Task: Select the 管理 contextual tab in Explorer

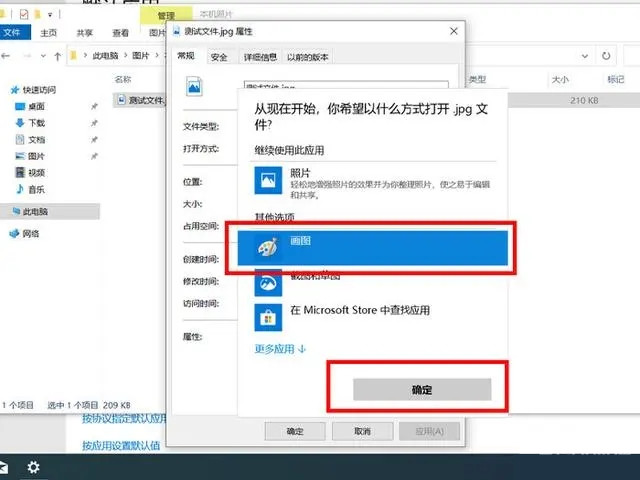Action: (x=166, y=16)
